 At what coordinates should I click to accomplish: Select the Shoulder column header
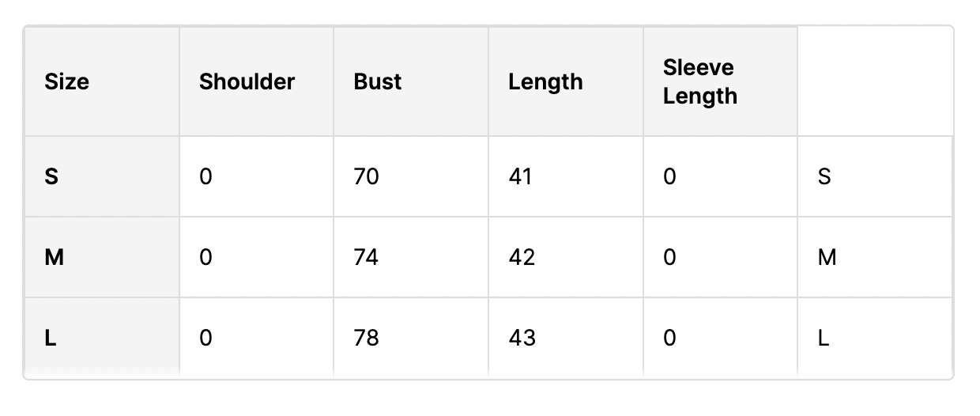click(x=247, y=81)
